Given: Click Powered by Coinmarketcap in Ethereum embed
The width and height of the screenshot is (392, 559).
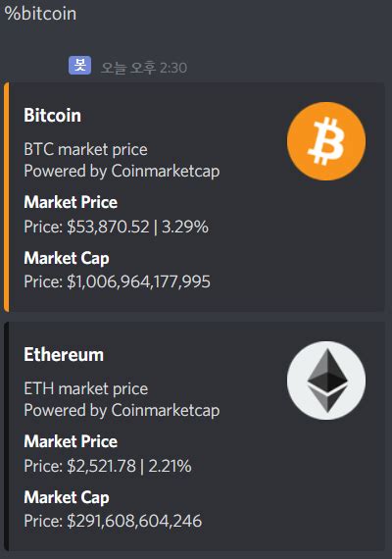Looking at the screenshot, I should (122, 410).
